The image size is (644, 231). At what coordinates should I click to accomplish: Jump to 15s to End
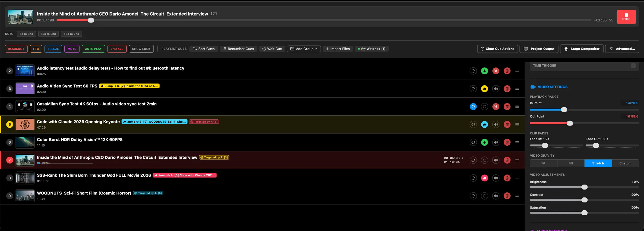[49, 34]
